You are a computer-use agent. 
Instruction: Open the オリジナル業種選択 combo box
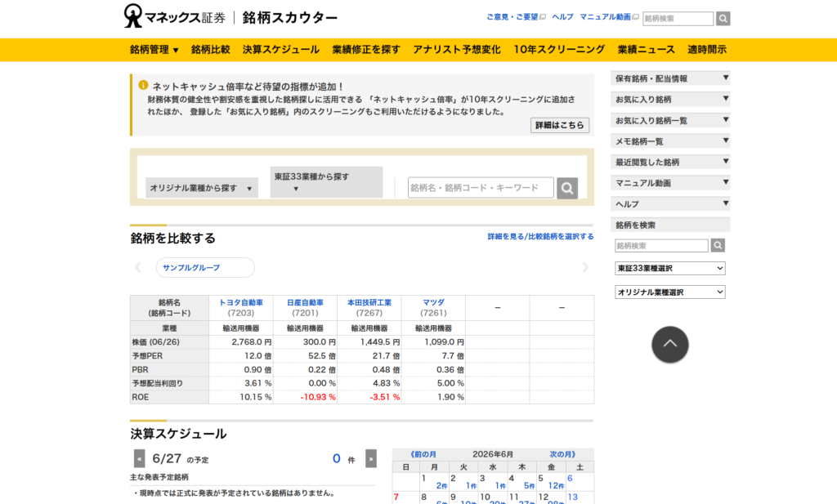[670, 292]
